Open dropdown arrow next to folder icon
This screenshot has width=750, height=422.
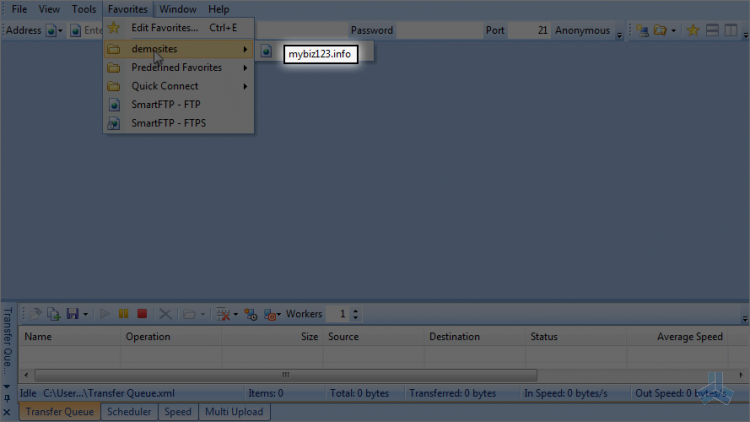[x=673, y=31]
